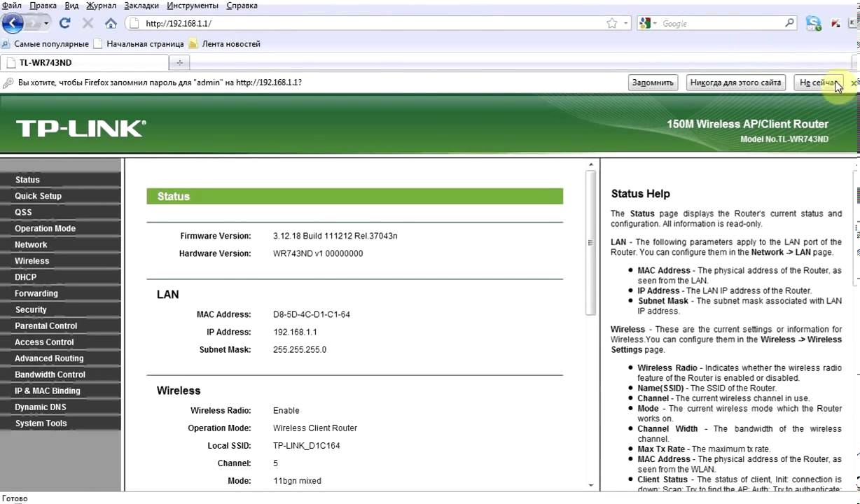
Task: Click hardware value WR743ND v1 00000000
Action: (318, 253)
